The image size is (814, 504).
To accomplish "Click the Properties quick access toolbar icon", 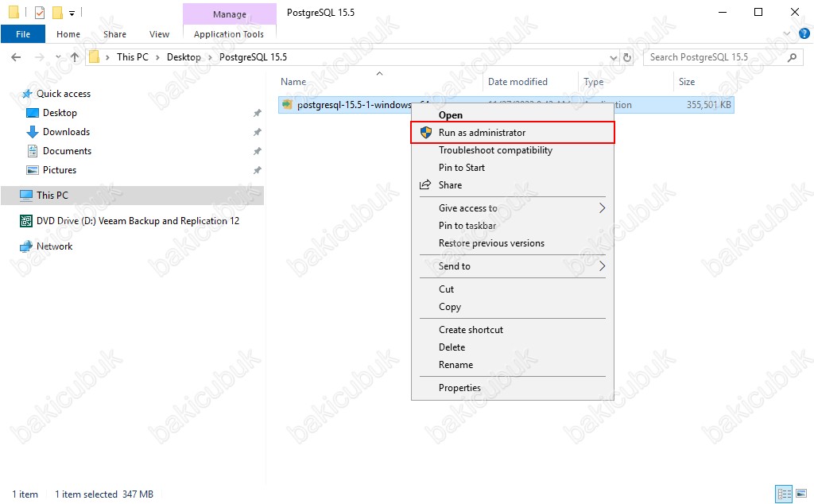I will click(40, 12).
